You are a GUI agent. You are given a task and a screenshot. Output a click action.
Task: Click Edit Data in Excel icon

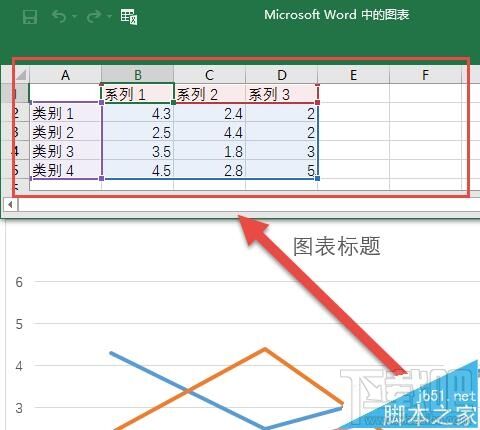click(129, 17)
